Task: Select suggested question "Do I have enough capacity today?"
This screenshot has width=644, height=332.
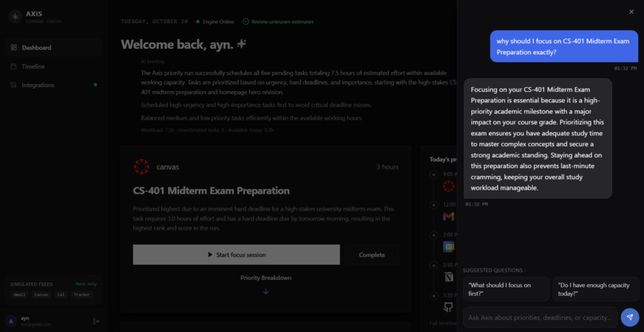Action: click(x=595, y=290)
